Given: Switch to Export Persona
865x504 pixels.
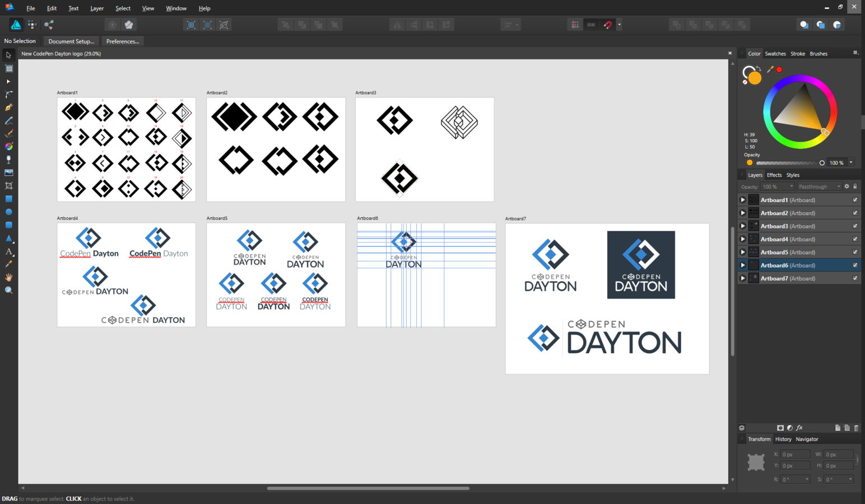Looking at the screenshot, I should tap(49, 25).
